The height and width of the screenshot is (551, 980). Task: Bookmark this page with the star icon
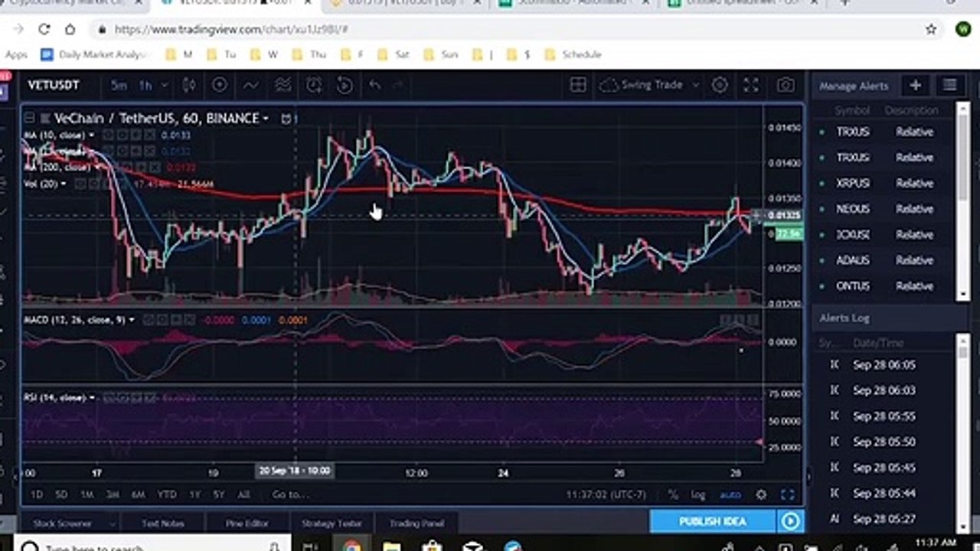(931, 29)
